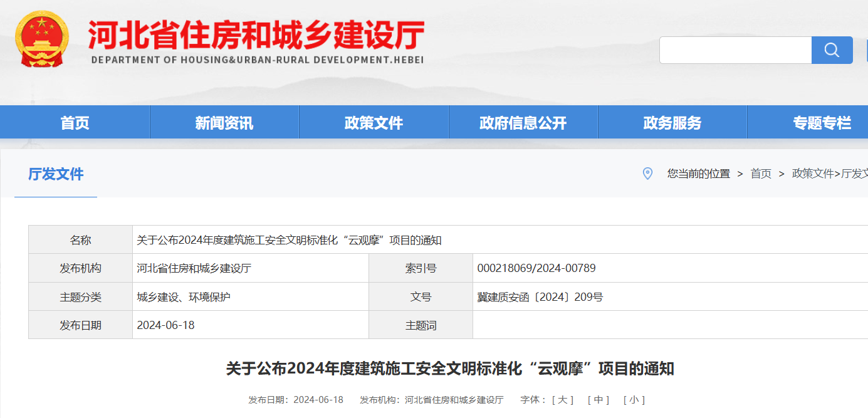Image resolution: width=868 pixels, height=418 pixels.
Task: Set font size to 小
Action: coord(634,400)
